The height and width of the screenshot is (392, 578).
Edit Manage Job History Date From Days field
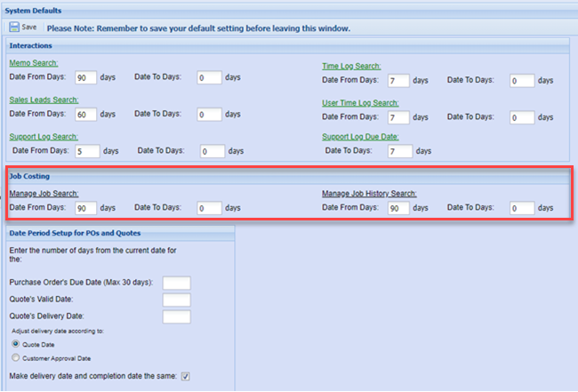tap(398, 208)
